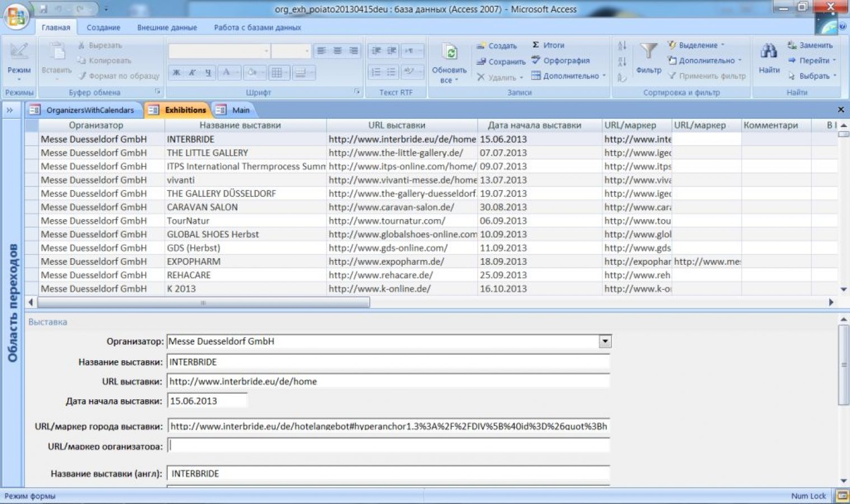Select the row selector for EXPOPHARM row

(x=31, y=262)
